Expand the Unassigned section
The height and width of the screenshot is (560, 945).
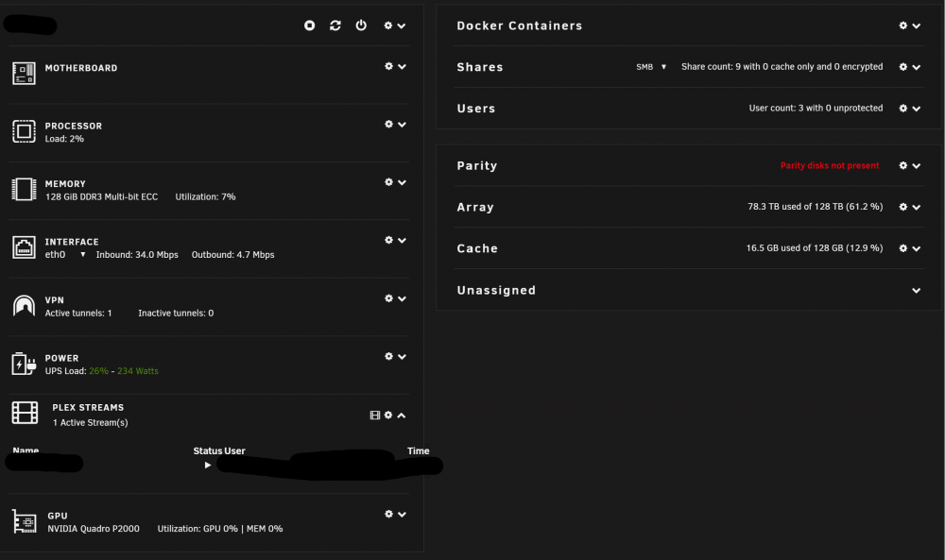(x=916, y=290)
